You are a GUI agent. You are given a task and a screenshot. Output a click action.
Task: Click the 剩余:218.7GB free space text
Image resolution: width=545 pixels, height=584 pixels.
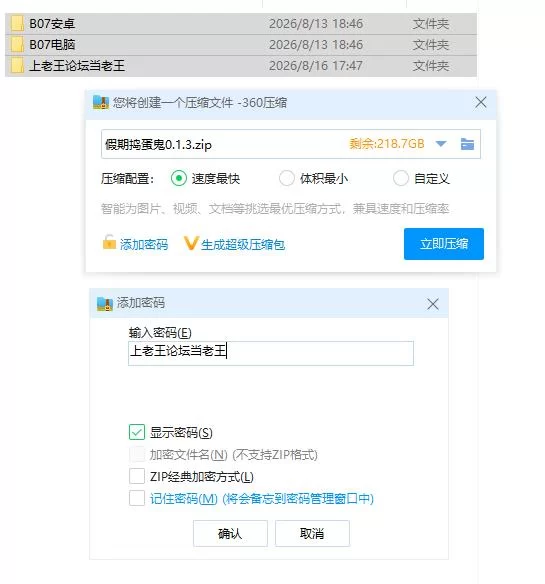pos(387,144)
